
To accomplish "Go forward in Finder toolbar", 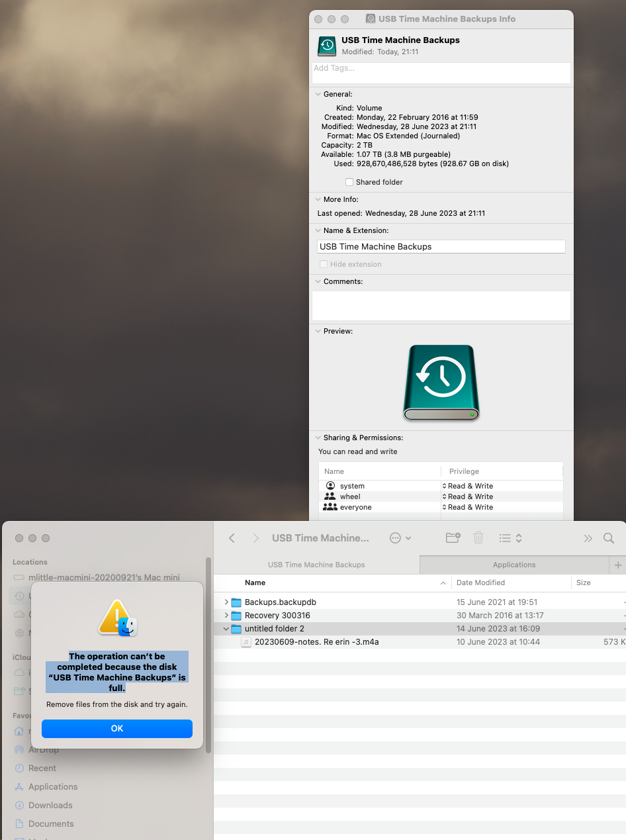I will [x=255, y=538].
